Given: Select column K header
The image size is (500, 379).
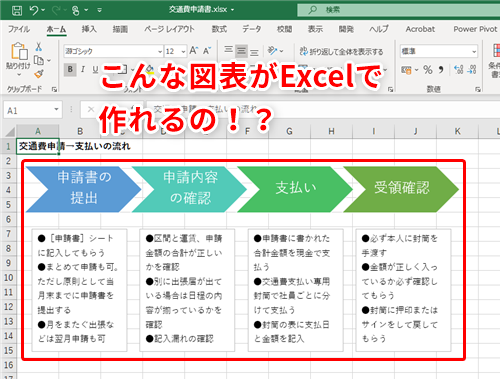Looking at the screenshot, I should (x=457, y=131).
